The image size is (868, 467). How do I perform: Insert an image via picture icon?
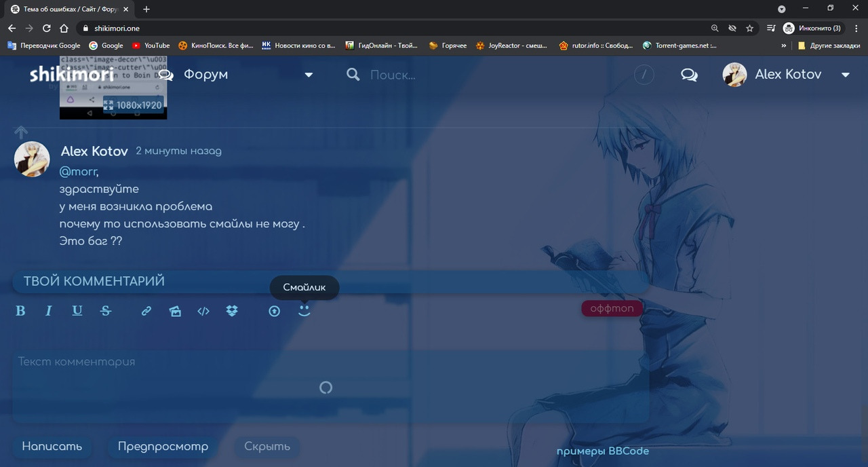point(175,311)
